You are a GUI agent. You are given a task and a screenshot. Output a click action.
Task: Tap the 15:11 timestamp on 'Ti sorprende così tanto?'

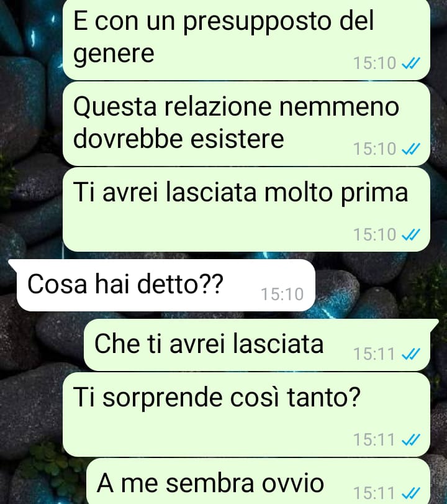point(374,440)
